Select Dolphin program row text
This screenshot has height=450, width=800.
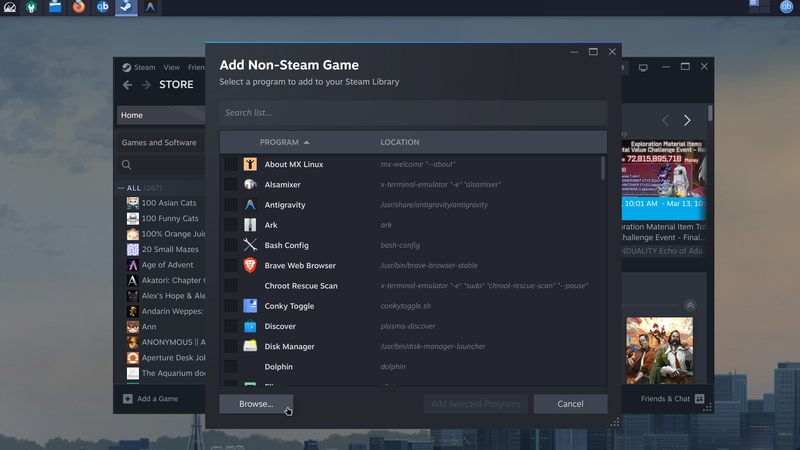[279, 366]
